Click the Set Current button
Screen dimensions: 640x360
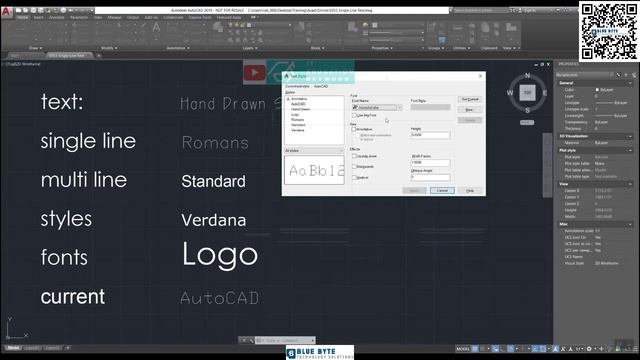470,100
